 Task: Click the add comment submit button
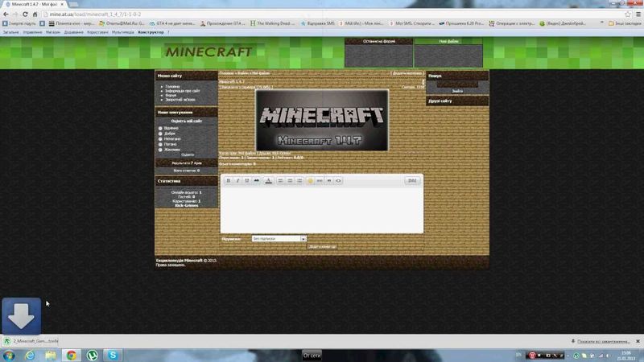coord(323,247)
